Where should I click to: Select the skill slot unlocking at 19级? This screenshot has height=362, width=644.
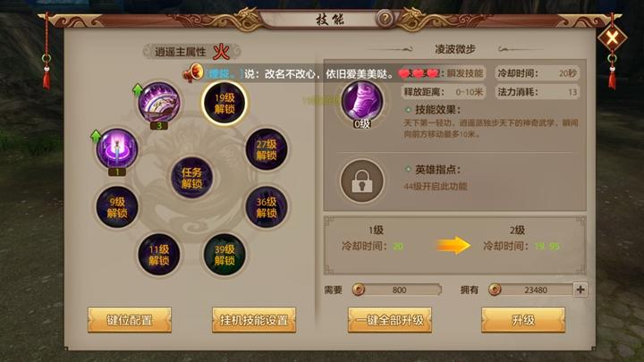pos(225,103)
